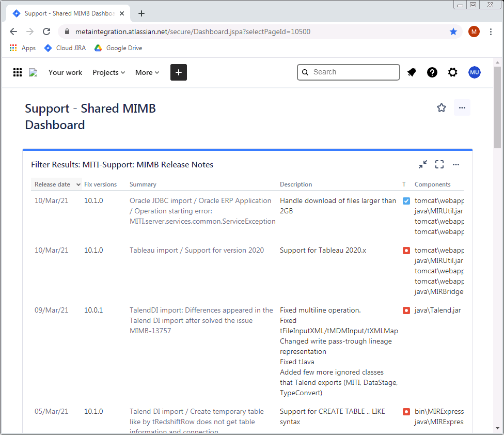The image size is (504, 435).
Task: Open the Apps bookmark
Action: [x=23, y=48]
